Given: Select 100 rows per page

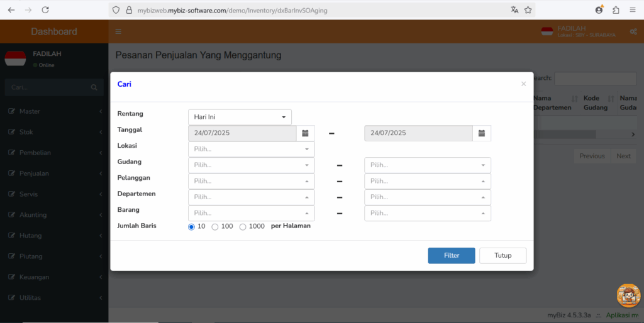Looking at the screenshot, I should (x=215, y=227).
